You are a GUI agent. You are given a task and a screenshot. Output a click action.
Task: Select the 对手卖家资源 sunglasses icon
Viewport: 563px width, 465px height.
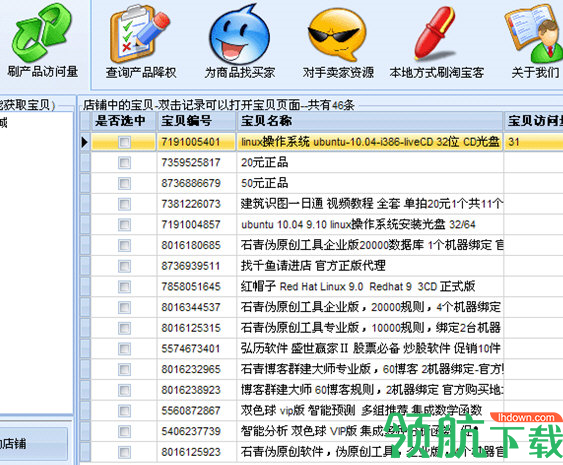coord(338,34)
